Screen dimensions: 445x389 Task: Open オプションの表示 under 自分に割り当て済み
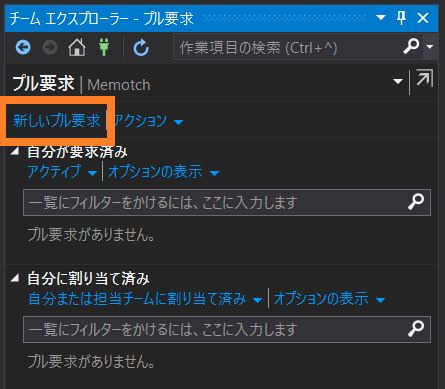coord(330,299)
